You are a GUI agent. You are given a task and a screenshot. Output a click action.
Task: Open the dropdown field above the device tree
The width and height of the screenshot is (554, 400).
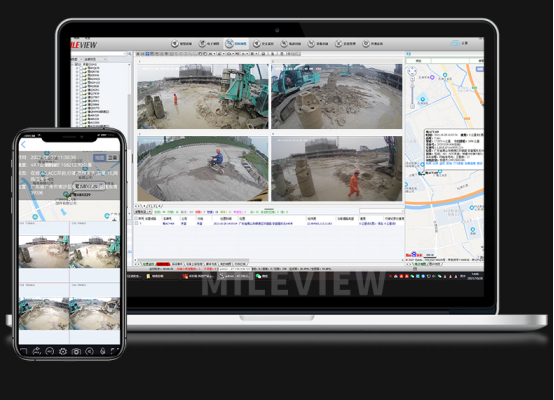tap(99, 54)
